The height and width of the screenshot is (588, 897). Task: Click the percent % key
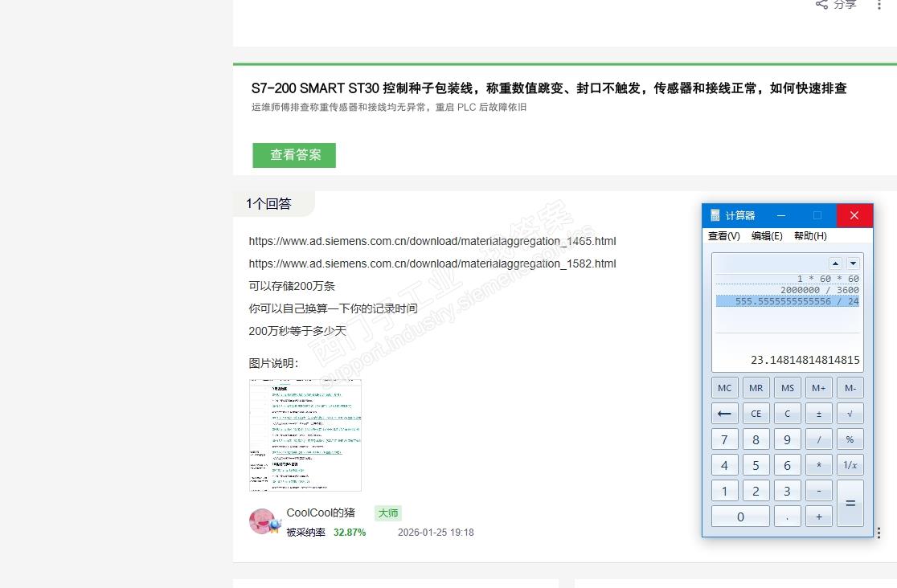[850, 439]
